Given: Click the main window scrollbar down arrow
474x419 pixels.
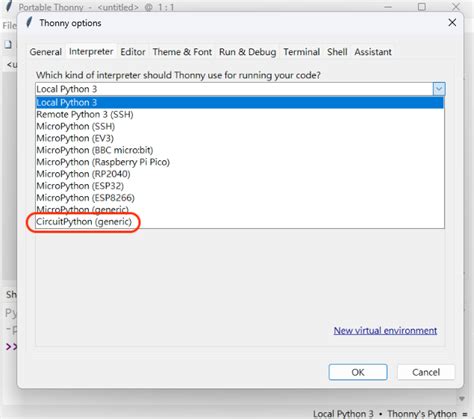Looking at the screenshot, I should pos(462,399).
